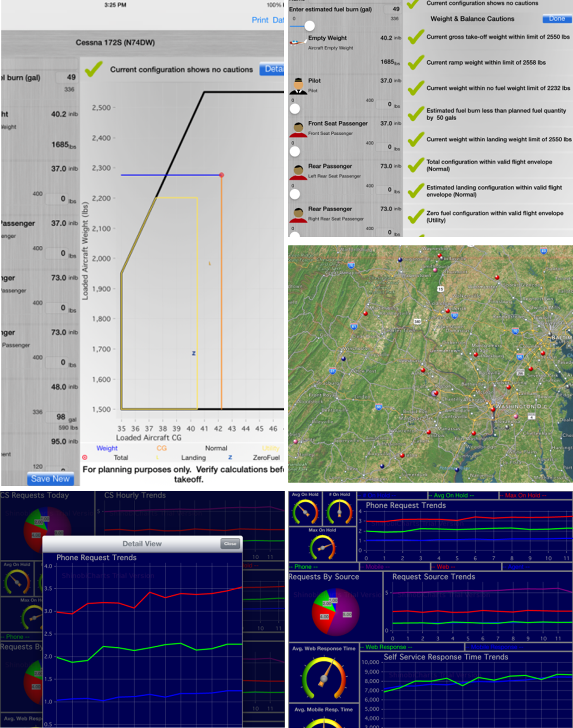Tap checkmark for estimated landing configuration
The height and width of the screenshot is (728, 573).
click(x=415, y=190)
